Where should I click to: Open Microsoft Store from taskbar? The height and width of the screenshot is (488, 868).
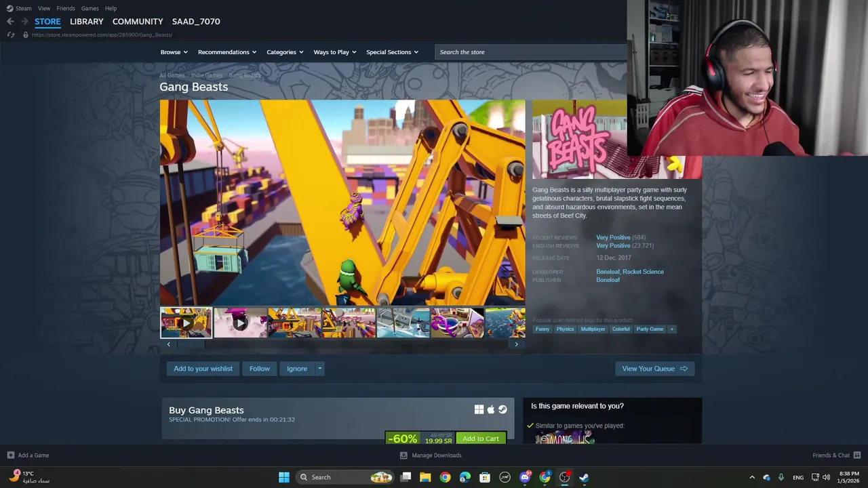tap(485, 477)
